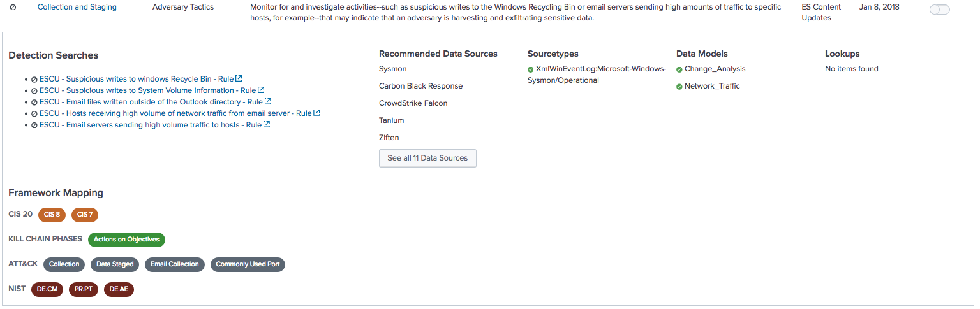The width and height of the screenshot is (980, 309).
Task: Click green check icon next to Network_Traffic
Action: 679,87
